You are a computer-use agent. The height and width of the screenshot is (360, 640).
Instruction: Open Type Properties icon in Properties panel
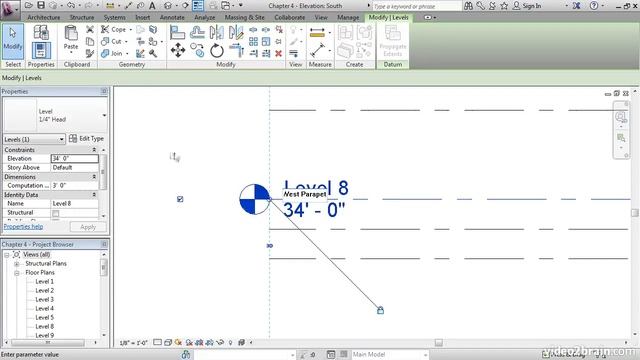41,32
